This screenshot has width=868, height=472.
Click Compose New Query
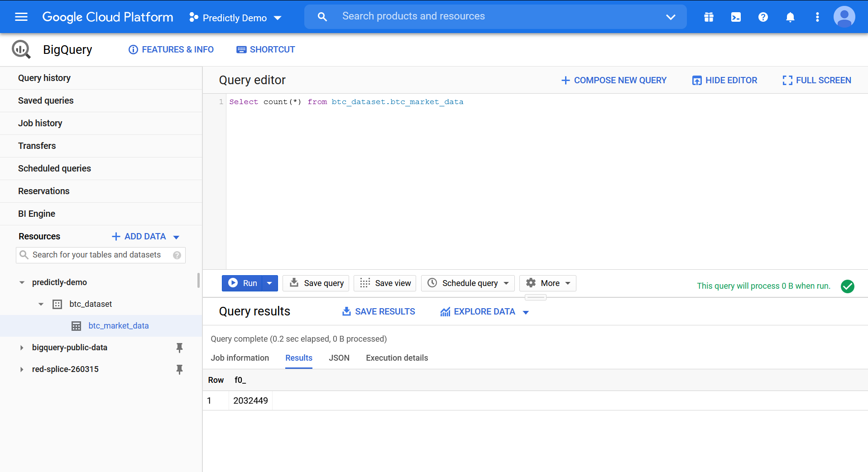click(614, 81)
